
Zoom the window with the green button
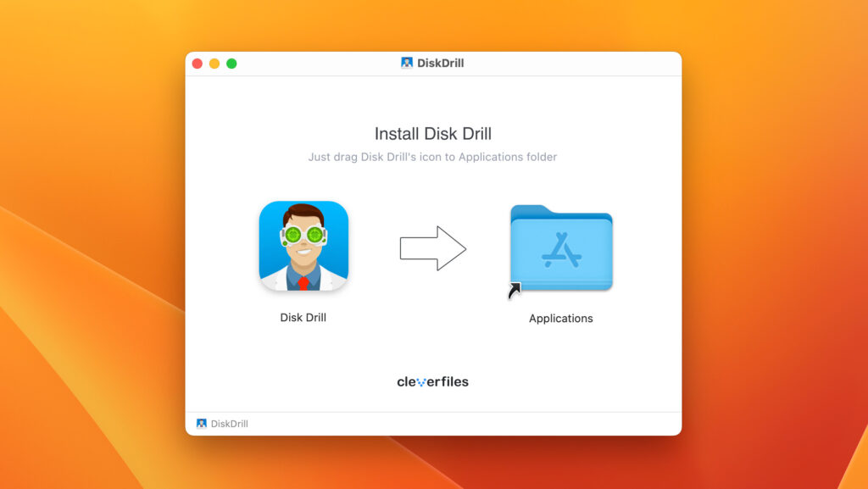coord(231,63)
